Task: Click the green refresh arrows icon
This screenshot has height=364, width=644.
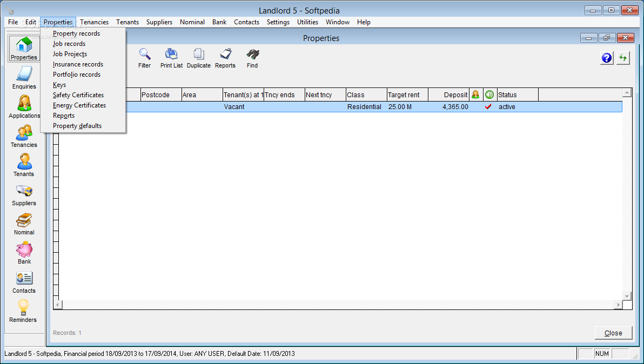Action: 623,58
